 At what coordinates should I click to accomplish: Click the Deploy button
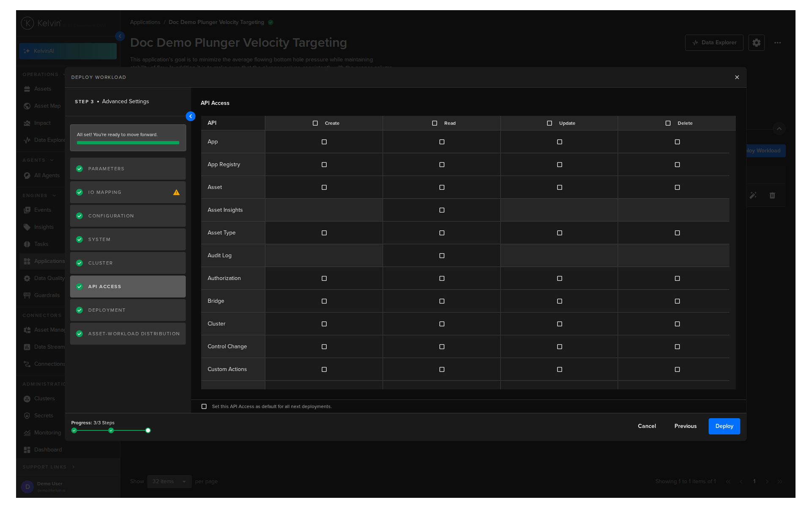tap(724, 426)
